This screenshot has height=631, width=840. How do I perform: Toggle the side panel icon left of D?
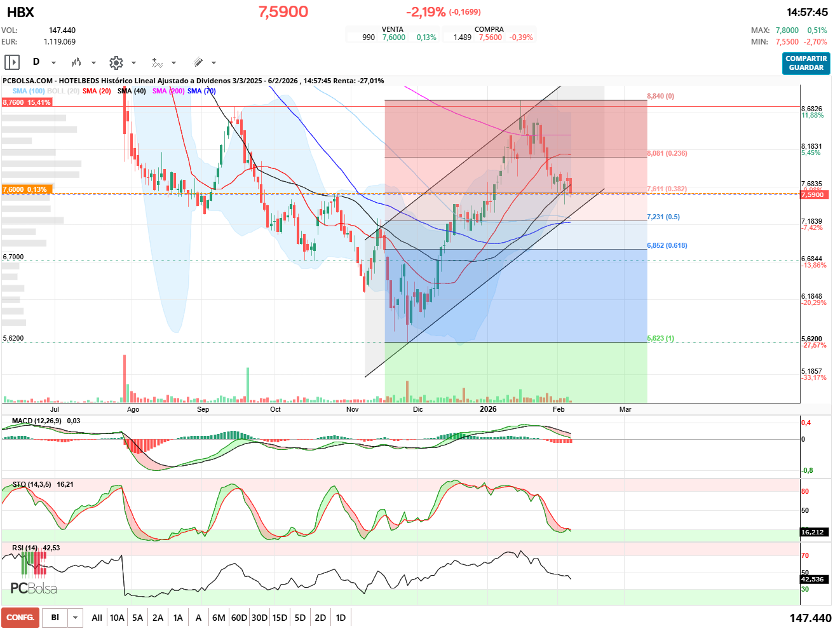click(x=12, y=62)
